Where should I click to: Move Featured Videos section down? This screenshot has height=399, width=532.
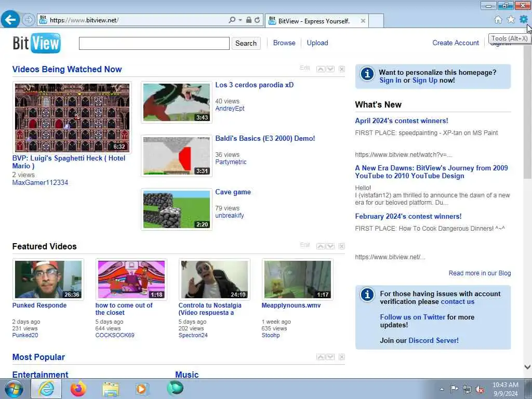click(x=330, y=246)
